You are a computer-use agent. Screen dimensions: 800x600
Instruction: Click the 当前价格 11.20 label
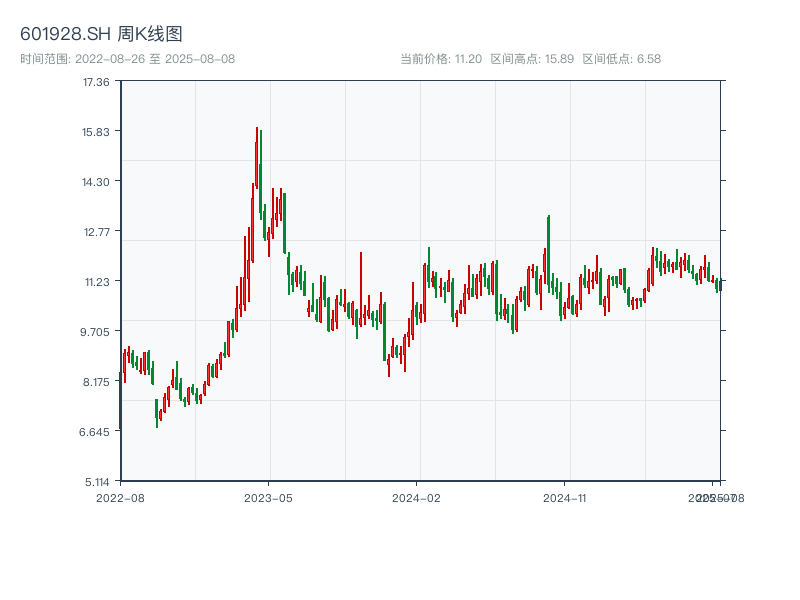[440, 59]
